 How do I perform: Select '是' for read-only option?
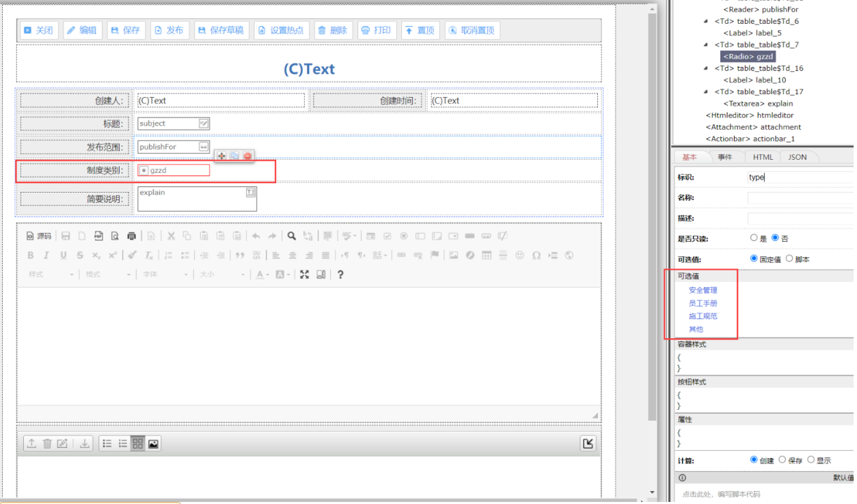(x=754, y=238)
